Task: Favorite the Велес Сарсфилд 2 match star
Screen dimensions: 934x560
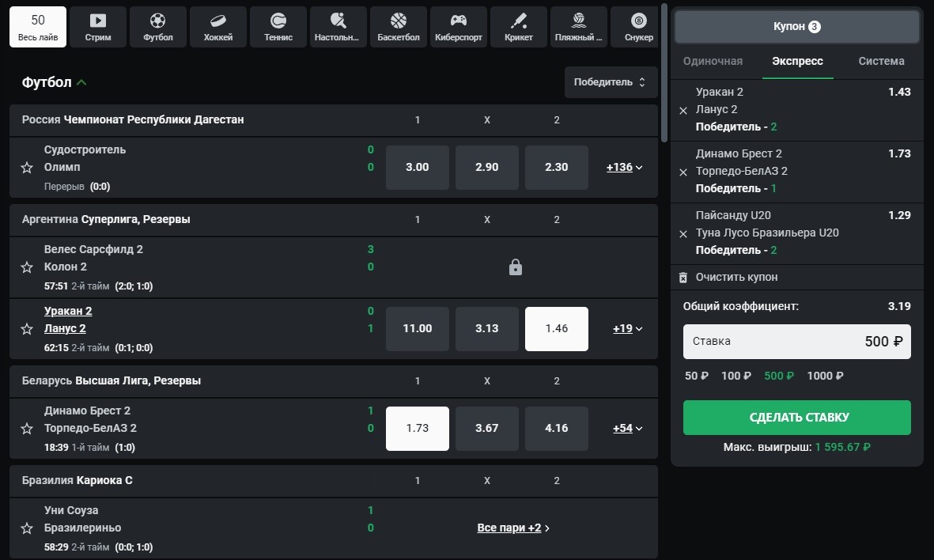Action: coord(27,267)
